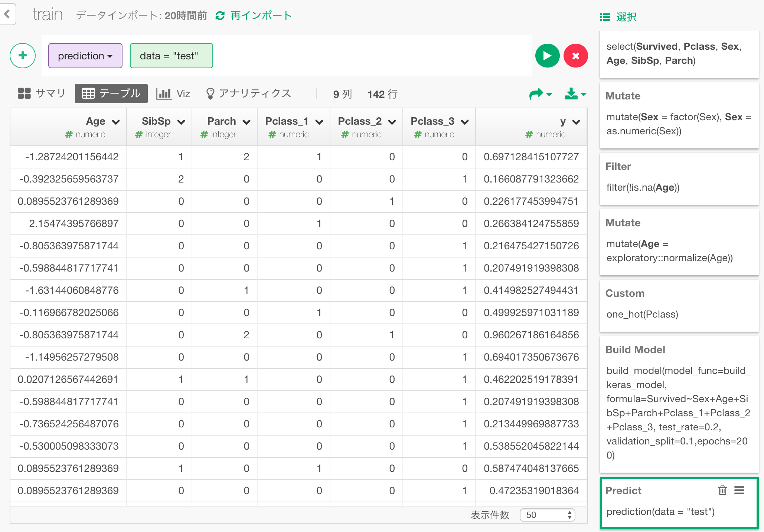
Task: Cancel the step with the red X button
Action: [576, 56]
